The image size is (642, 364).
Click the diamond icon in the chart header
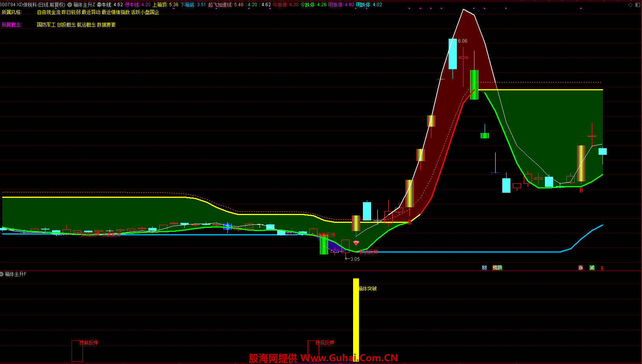coord(630,5)
